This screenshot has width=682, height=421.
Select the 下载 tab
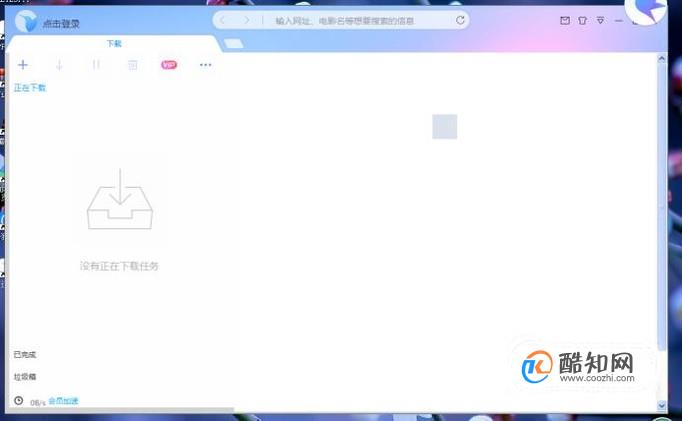114,43
